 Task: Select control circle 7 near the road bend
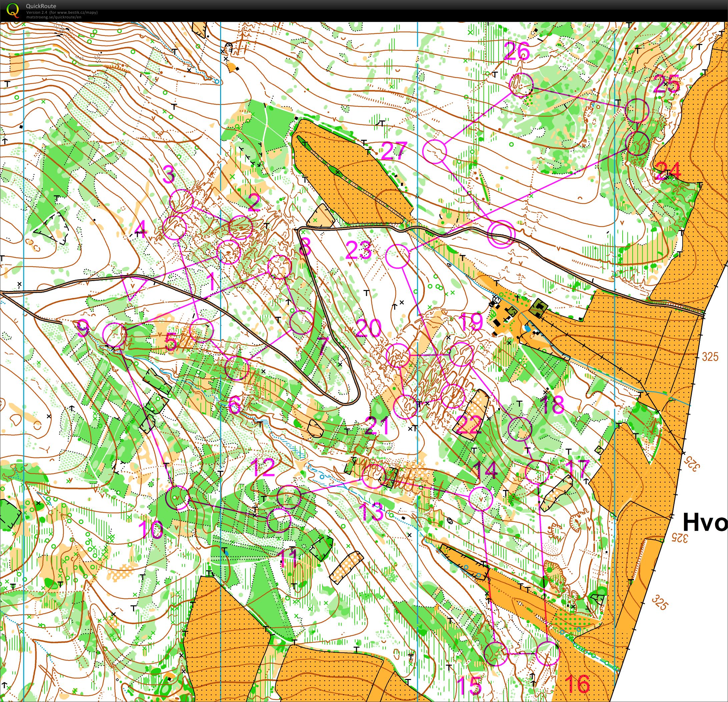[301, 322]
